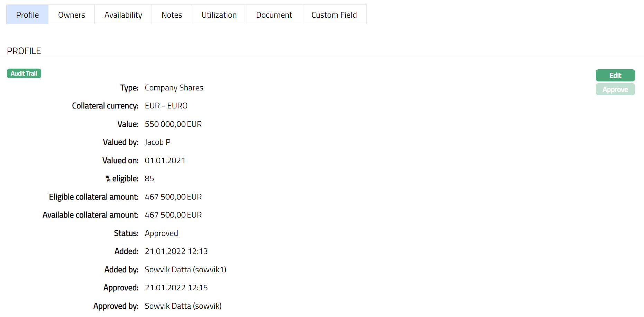Click the valued-on date 01.01.2021

tap(165, 161)
